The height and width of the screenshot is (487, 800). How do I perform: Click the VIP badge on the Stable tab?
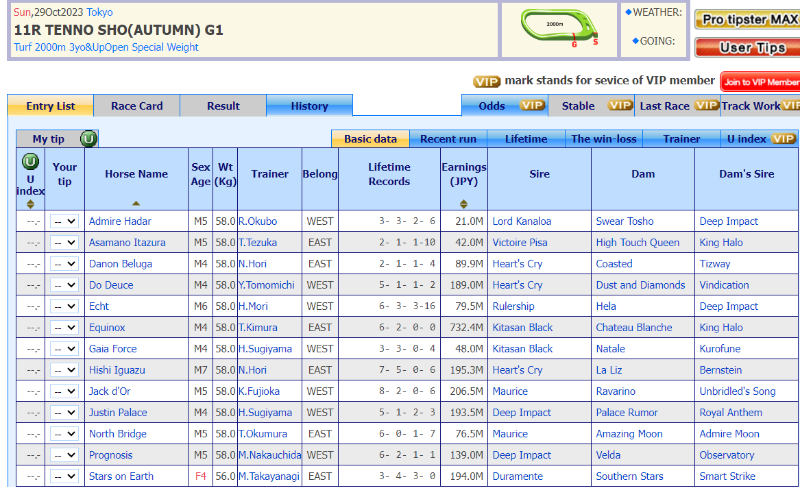(620, 106)
